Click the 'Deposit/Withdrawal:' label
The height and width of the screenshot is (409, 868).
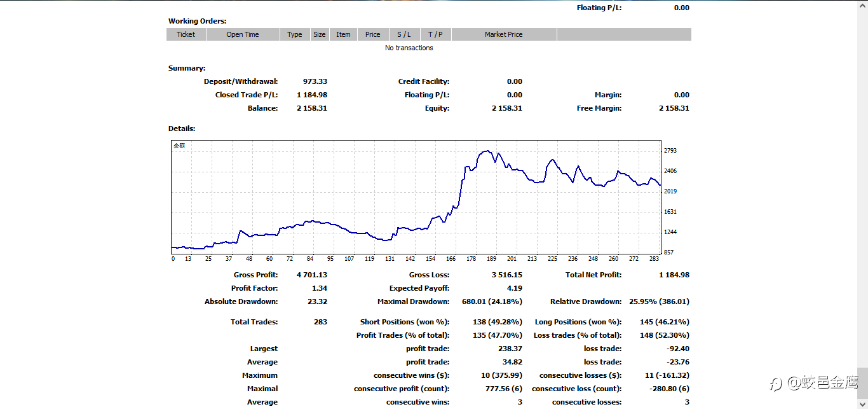pos(241,81)
